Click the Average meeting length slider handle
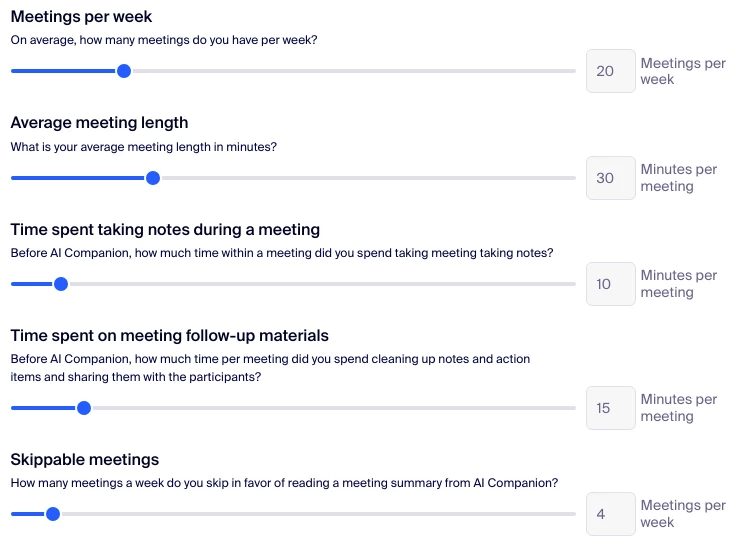 [153, 178]
